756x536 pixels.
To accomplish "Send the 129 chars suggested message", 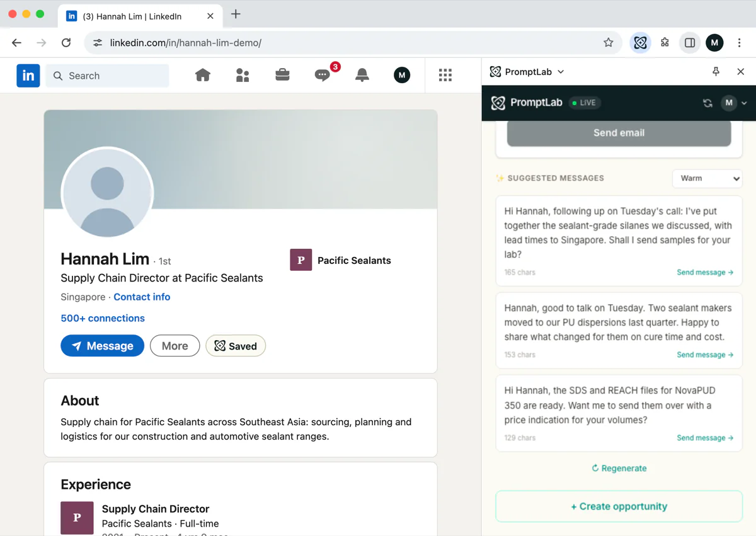I will pos(705,438).
